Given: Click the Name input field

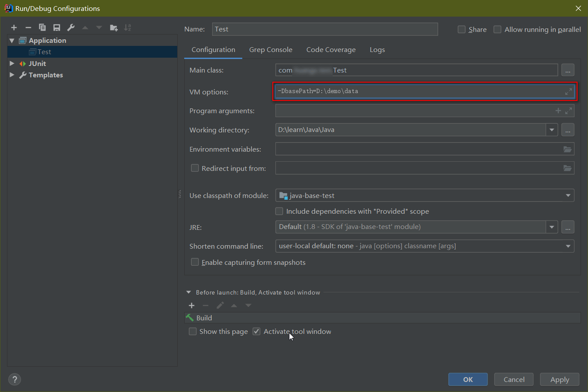Looking at the screenshot, I should pyautogui.click(x=325, y=29).
